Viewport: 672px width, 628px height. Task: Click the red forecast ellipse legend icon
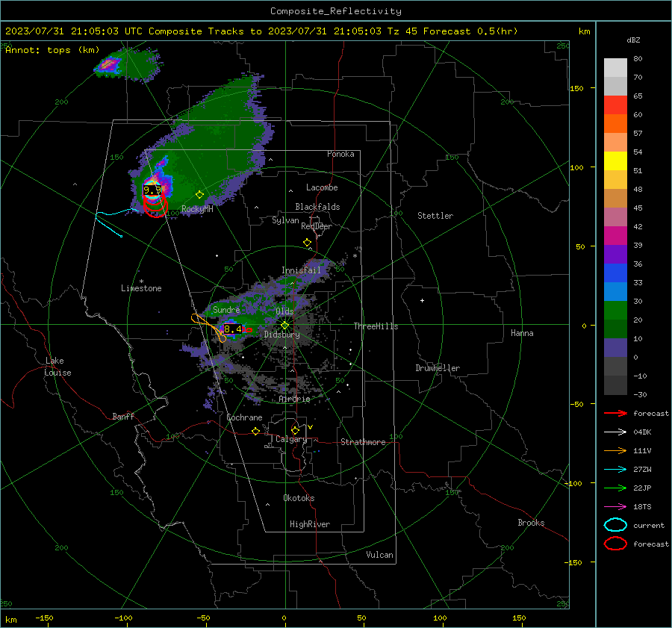point(615,544)
